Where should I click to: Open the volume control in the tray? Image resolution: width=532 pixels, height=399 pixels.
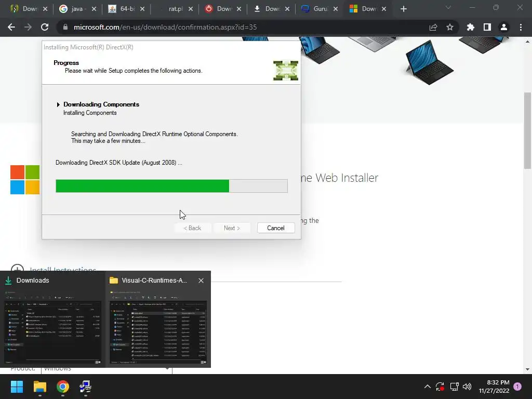pos(467,387)
